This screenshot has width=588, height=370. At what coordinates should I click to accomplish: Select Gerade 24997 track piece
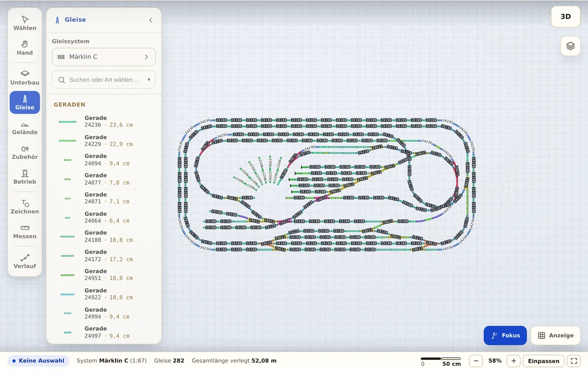point(104,332)
